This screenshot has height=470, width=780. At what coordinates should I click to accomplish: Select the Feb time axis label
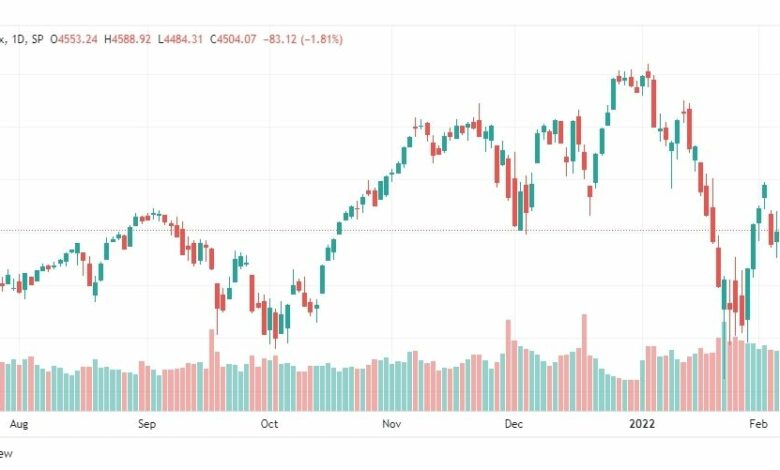tap(759, 424)
